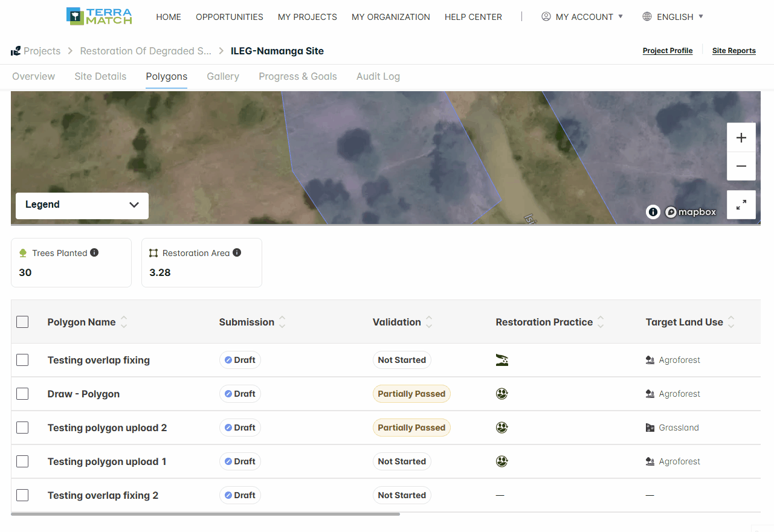Sort table by Validation arrows
This screenshot has height=532, width=774.
[429, 322]
